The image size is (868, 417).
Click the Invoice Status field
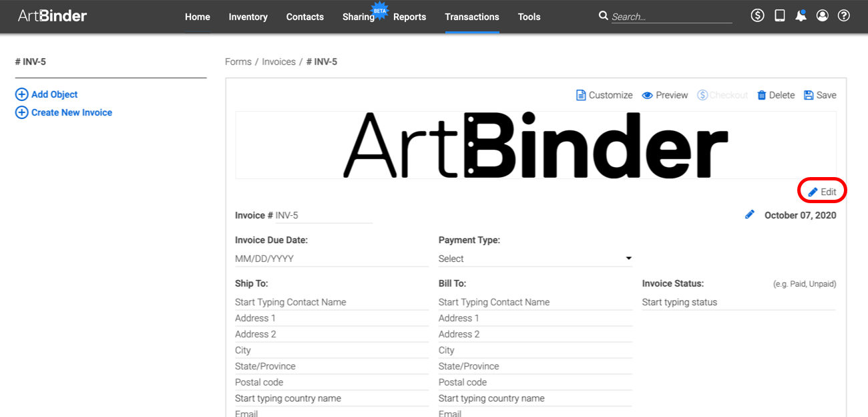coord(739,302)
